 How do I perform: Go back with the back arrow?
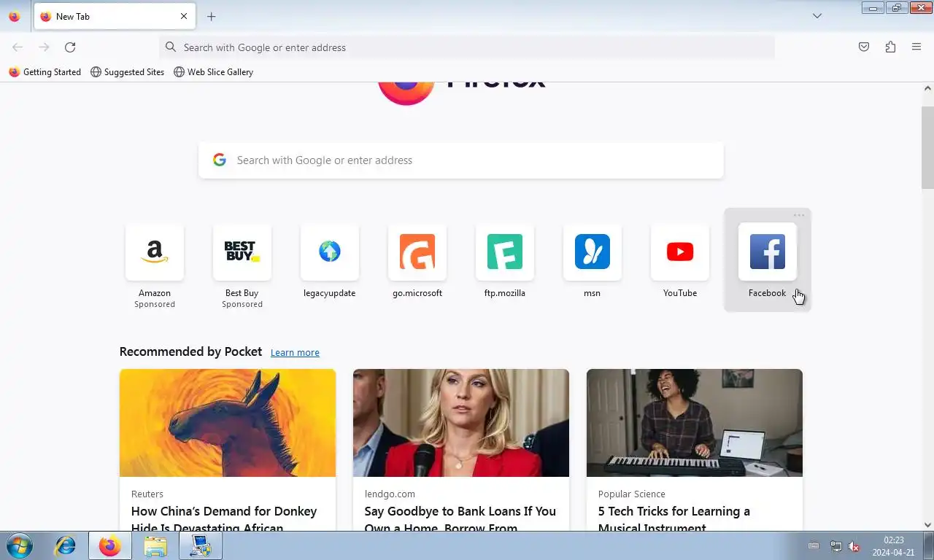[18, 47]
